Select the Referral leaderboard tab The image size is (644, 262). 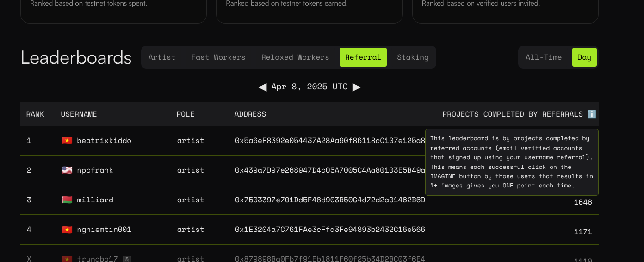click(363, 57)
